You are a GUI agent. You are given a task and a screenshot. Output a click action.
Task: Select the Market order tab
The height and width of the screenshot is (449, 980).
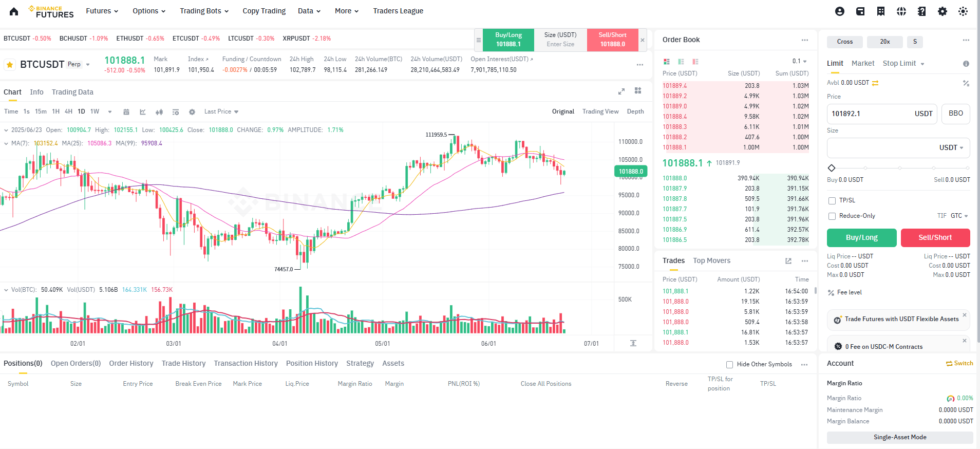(863, 63)
